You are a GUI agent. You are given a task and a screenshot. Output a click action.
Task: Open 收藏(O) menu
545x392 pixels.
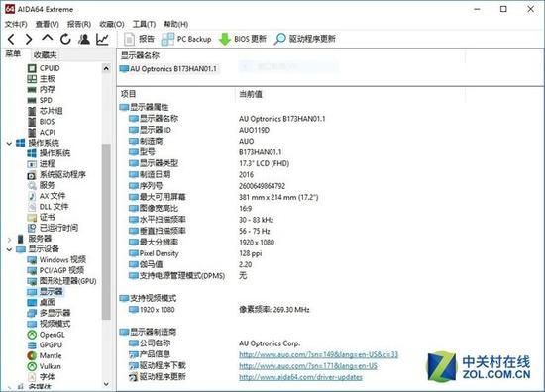tap(112, 24)
